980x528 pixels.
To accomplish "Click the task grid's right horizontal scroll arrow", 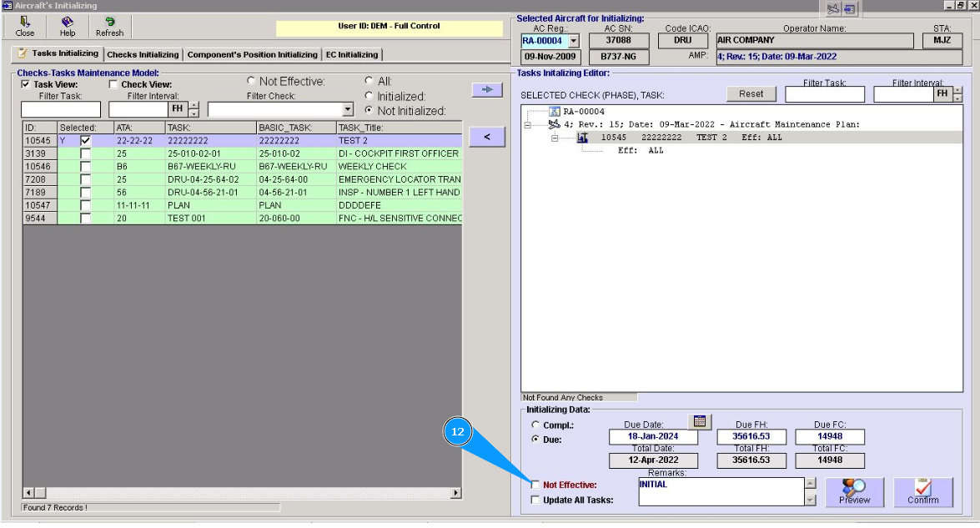I will (x=456, y=493).
